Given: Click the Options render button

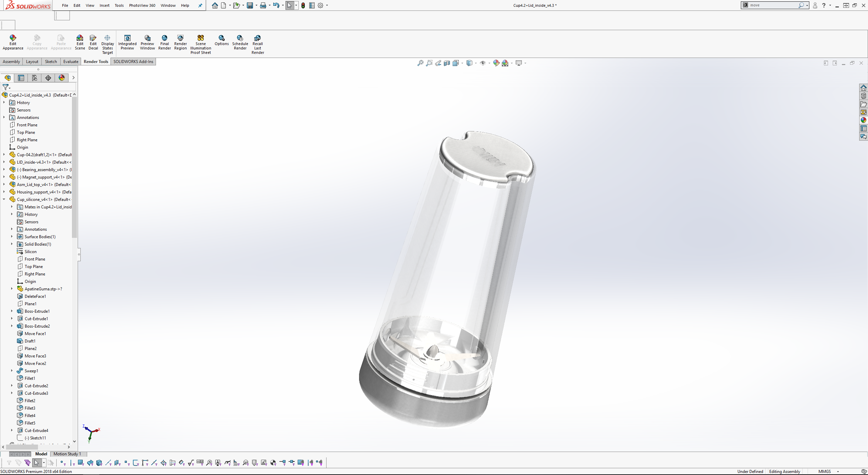Looking at the screenshot, I should point(221,40).
